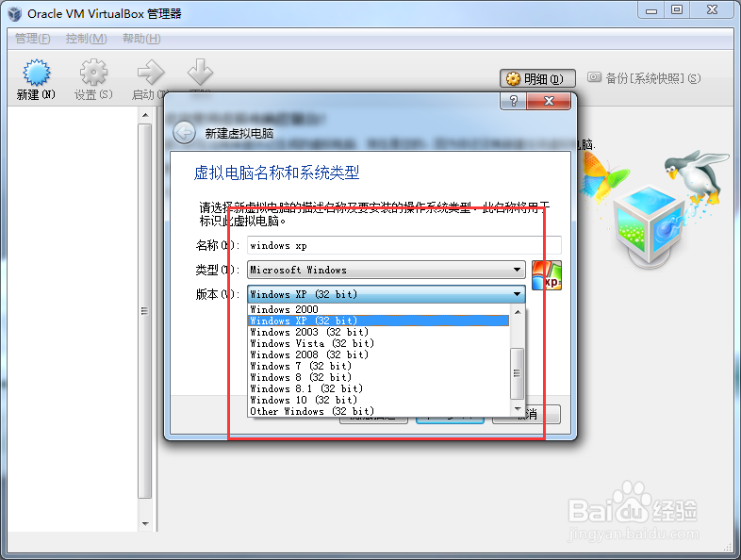This screenshot has width=741, height=560.
Task: Select Windows XP (32 bit) list entry
Action: pos(379,321)
